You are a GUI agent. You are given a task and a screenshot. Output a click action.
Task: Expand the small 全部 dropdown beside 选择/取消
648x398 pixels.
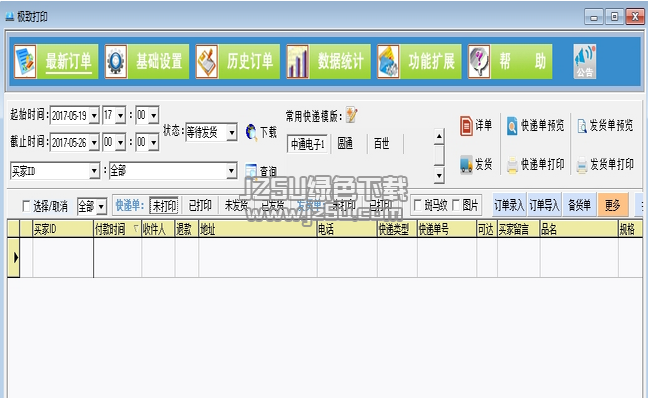click(x=102, y=206)
